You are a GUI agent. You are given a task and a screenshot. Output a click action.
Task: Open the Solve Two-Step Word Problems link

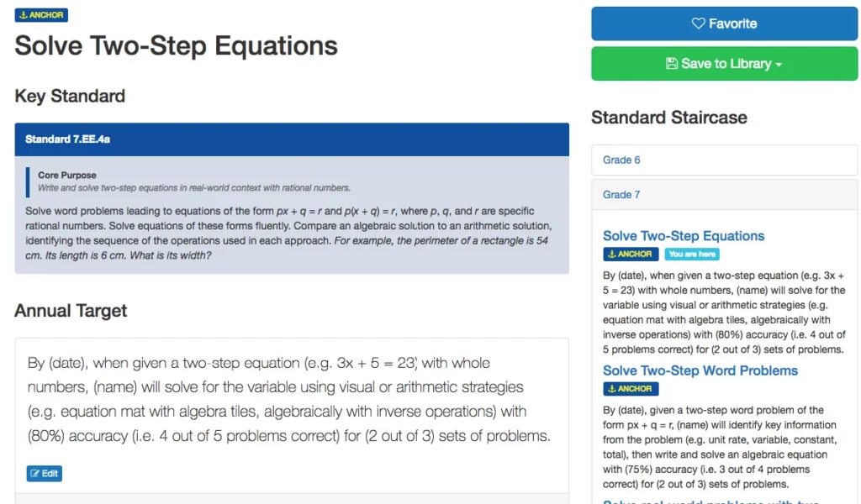(x=700, y=370)
